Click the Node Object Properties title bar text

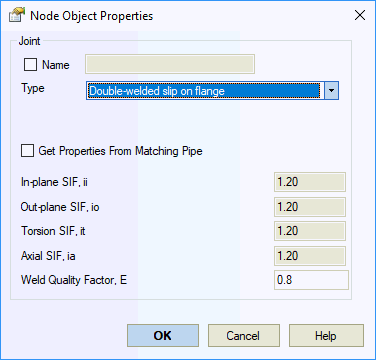(92, 16)
